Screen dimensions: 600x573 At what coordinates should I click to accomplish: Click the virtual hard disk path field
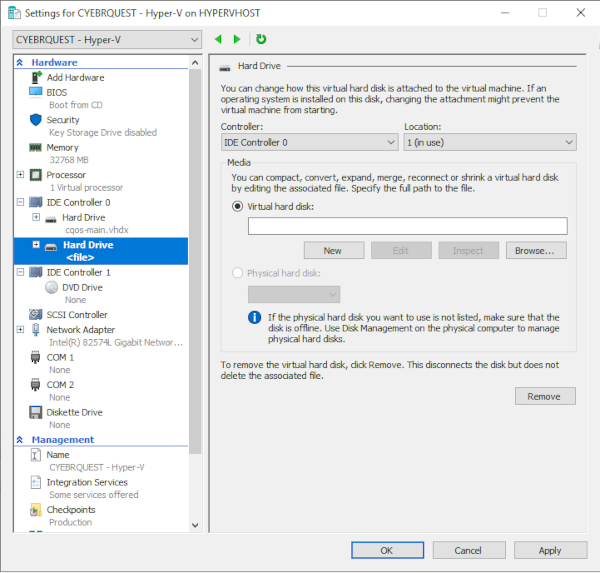407,226
